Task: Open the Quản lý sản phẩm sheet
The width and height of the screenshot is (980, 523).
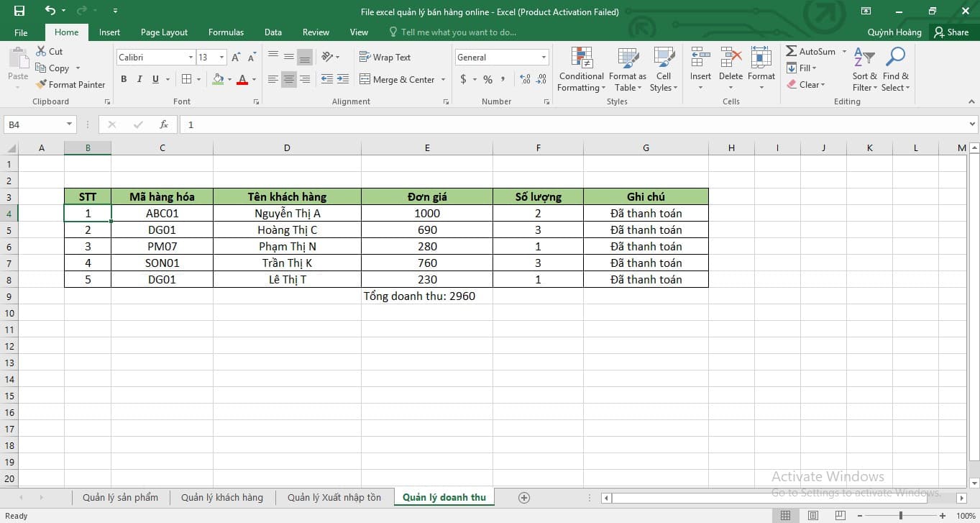Action: 119,497
